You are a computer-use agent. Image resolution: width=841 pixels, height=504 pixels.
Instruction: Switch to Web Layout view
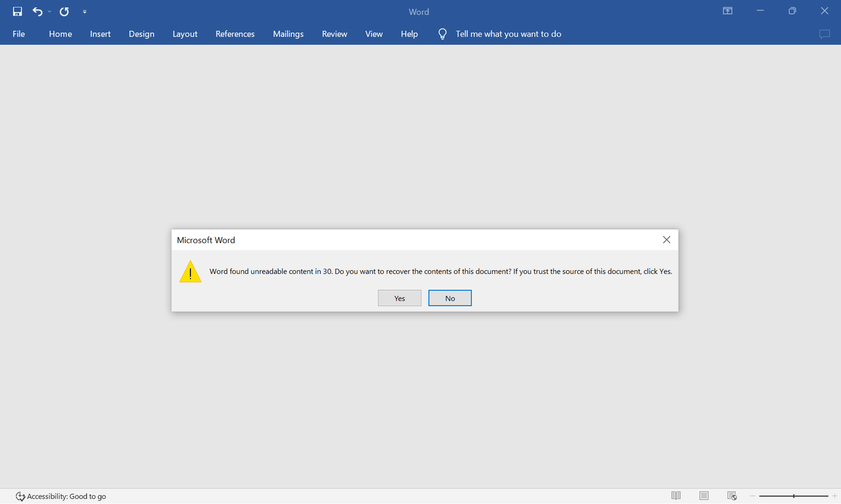point(731,495)
